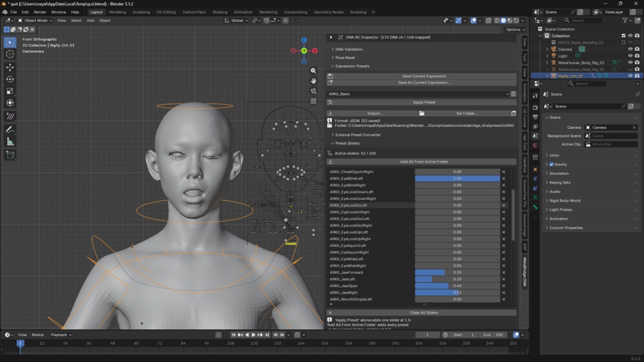Open Output properties tab icon
This screenshot has height=362, width=644.
(535, 117)
